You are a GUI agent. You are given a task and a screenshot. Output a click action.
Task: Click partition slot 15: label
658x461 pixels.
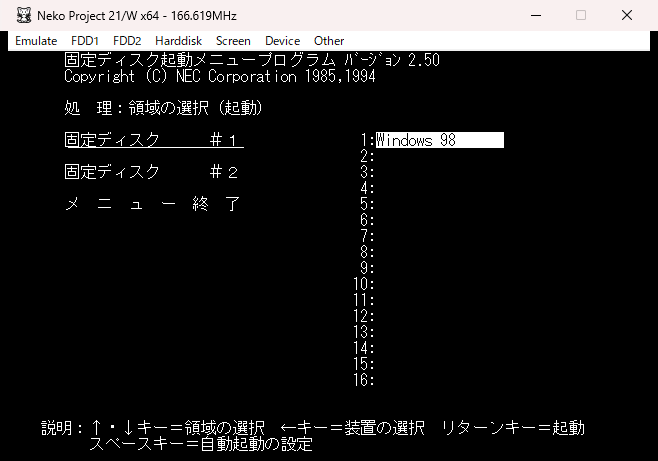363,364
